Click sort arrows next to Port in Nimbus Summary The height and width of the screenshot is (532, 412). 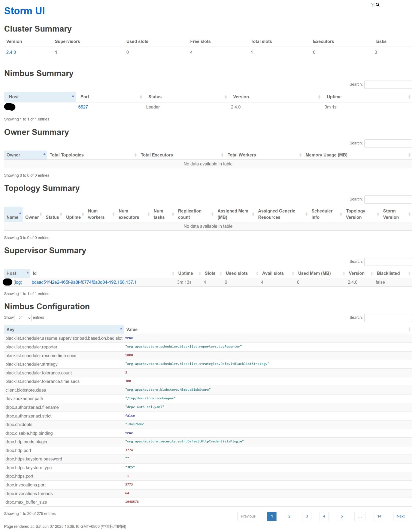point(141,97)
